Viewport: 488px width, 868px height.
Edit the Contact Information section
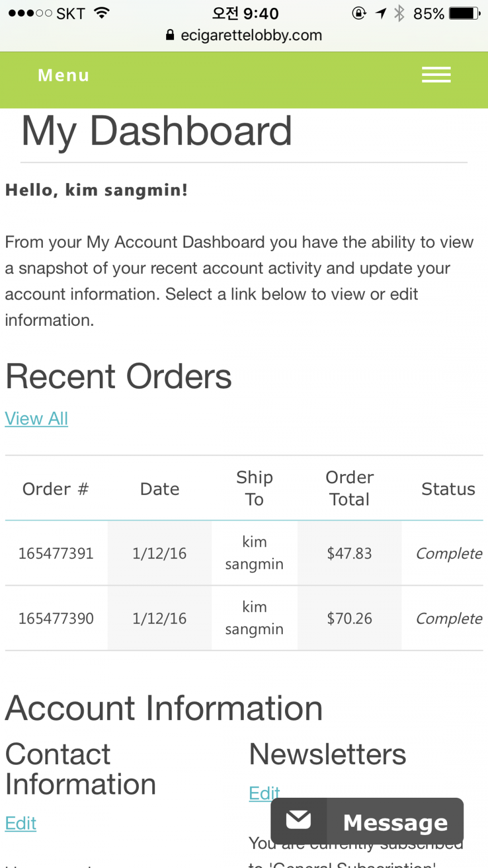click(x=21, y=823)
